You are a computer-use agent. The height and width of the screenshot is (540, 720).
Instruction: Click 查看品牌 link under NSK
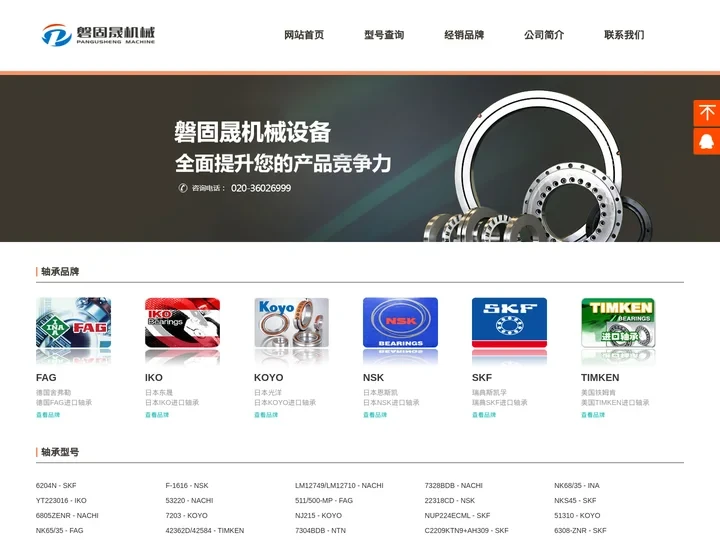[x=375, y=415]
